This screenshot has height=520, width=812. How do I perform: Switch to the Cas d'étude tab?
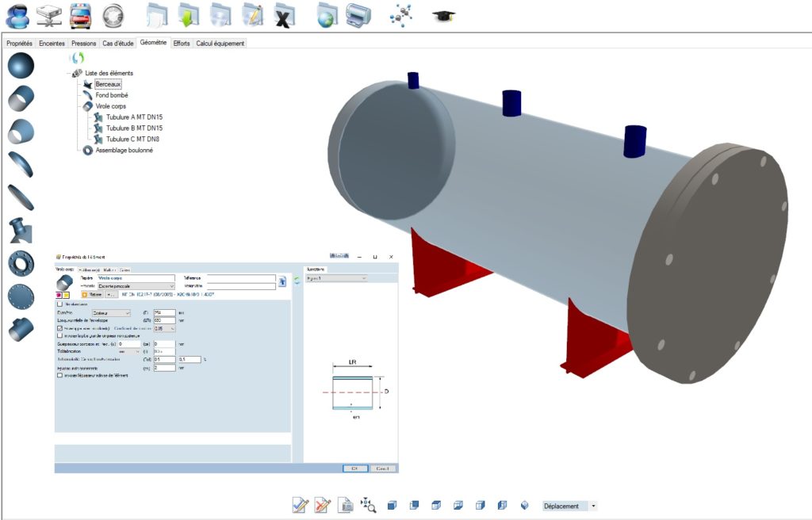click(x=118, y=44)
